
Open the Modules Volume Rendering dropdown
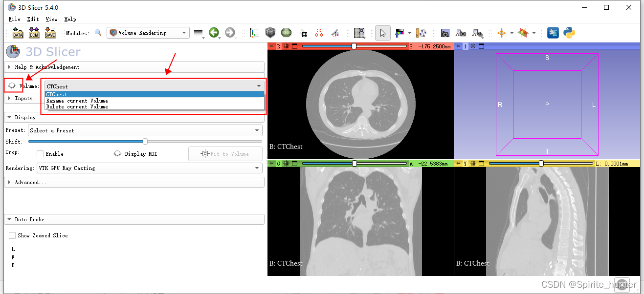point(148,33)
